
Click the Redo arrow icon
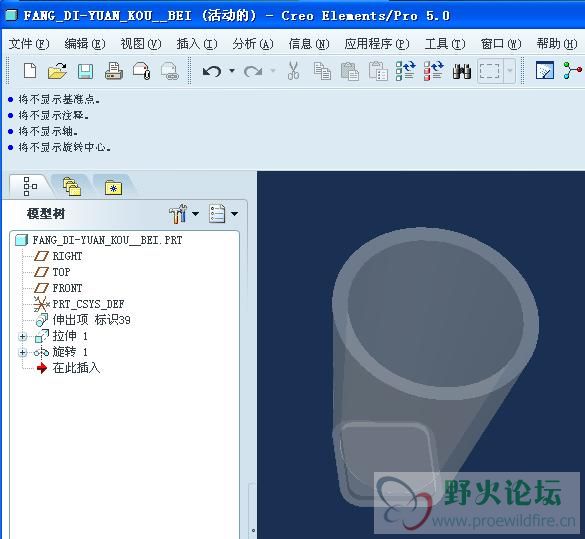click(253, 71)
